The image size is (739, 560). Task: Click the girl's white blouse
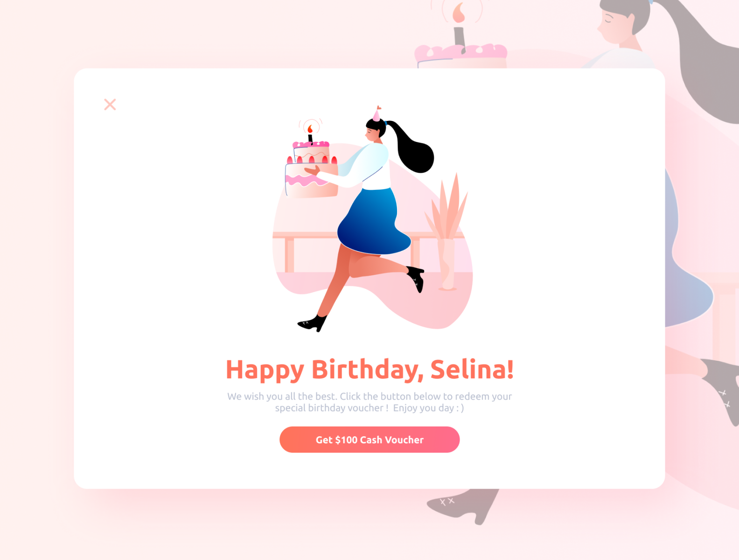pos(369,166)
